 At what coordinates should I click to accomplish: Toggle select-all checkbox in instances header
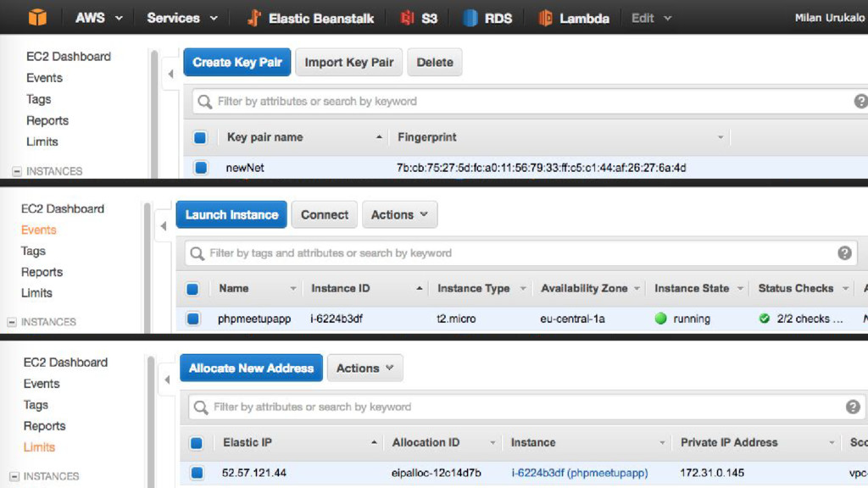pos(192,289)
